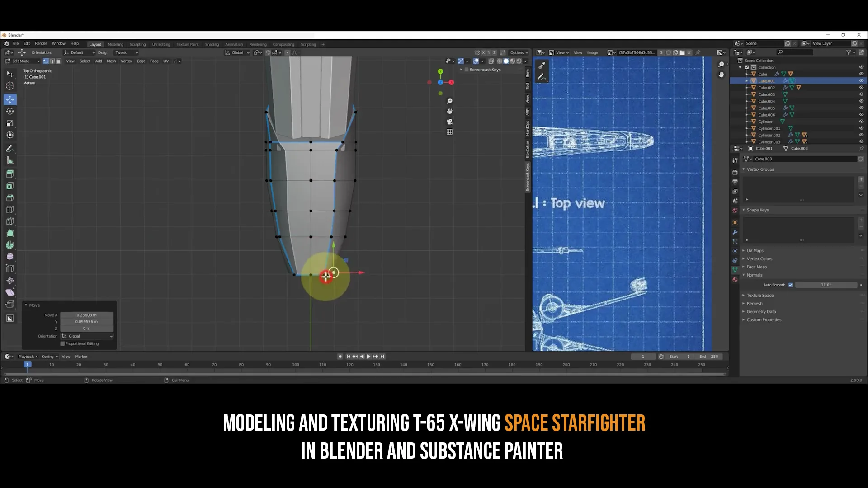The height and width of the screenshot is (488, 868).
Task: Select the Cursor tool in the left toolbar
Action: 10,86
